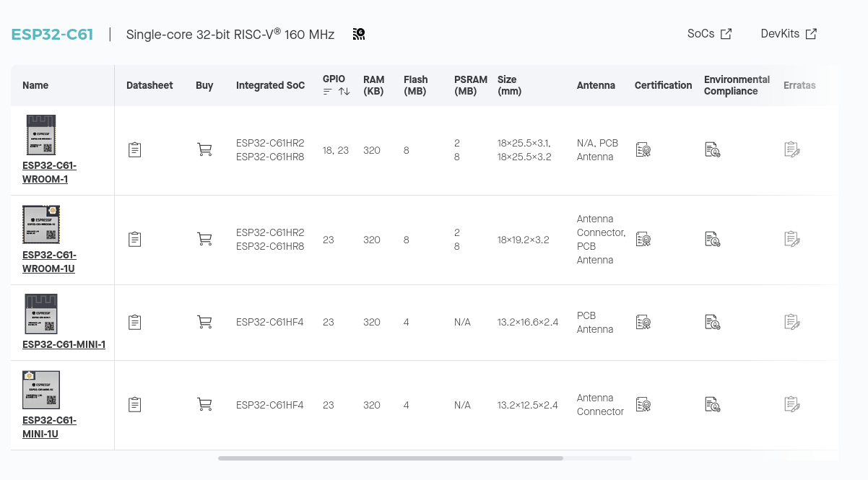The height and width of the screenshot is (480, 868).
Task: Open environmental compliance icon for ESP32-C61-MINI-1
Action: (x=713, y=322)
